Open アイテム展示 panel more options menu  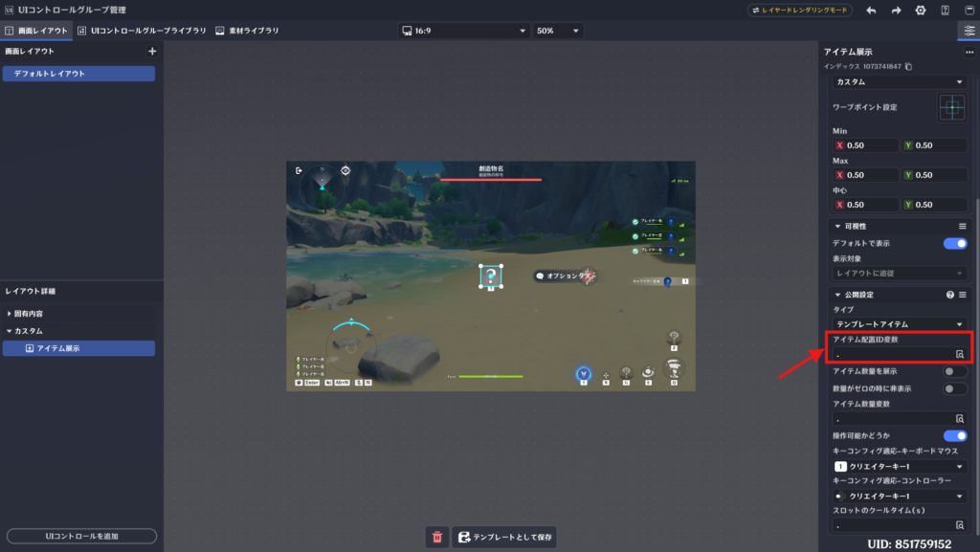969,53
